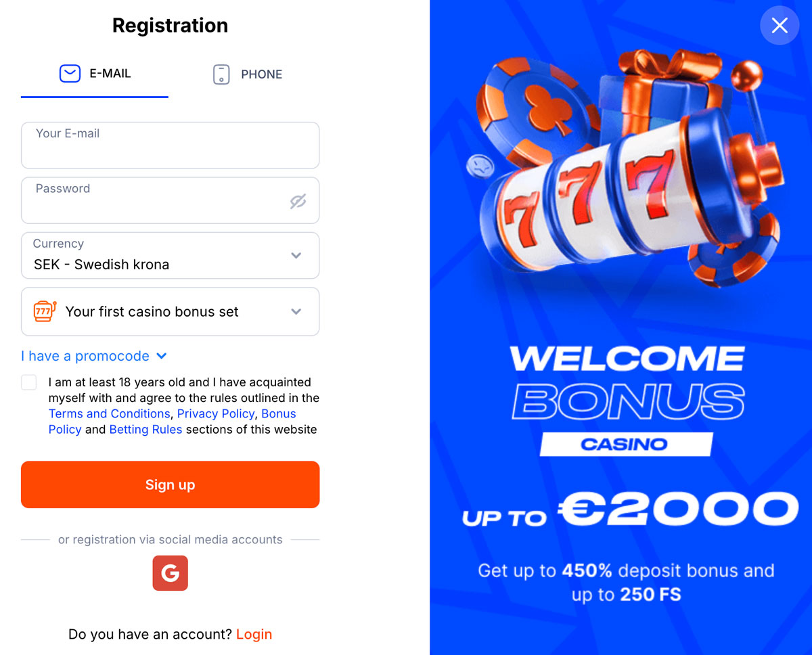Viewport: 812px width, 655px height.
Task: Open the Privacy Policy link
Action: pyautogui.click(x=216, y=413)
